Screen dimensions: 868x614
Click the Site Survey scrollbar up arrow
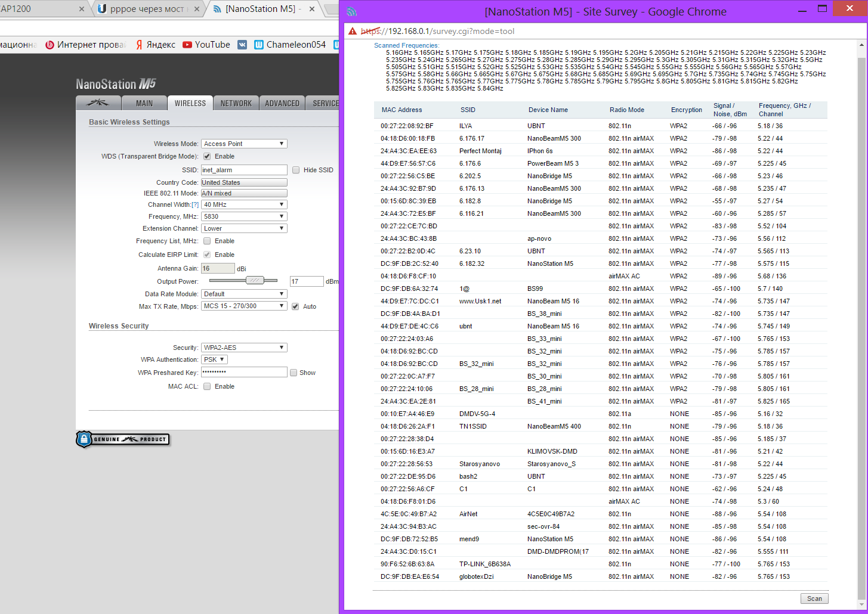click(861, 45)
